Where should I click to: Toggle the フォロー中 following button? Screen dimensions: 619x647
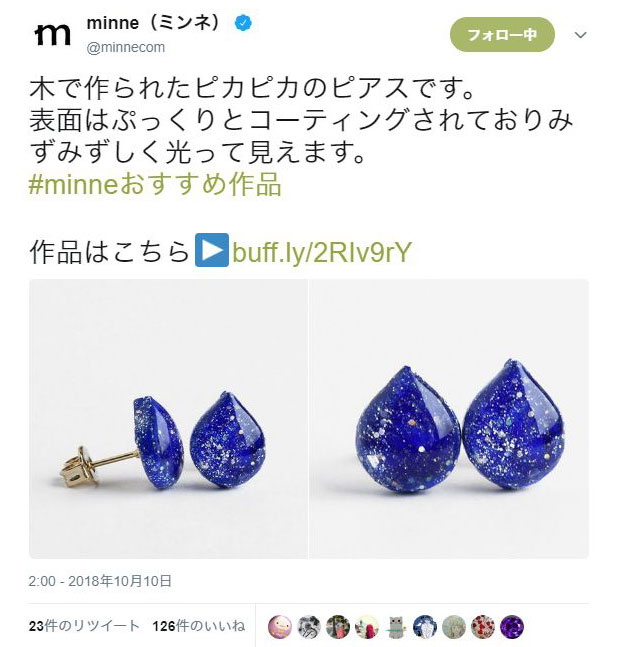[502, 35]
